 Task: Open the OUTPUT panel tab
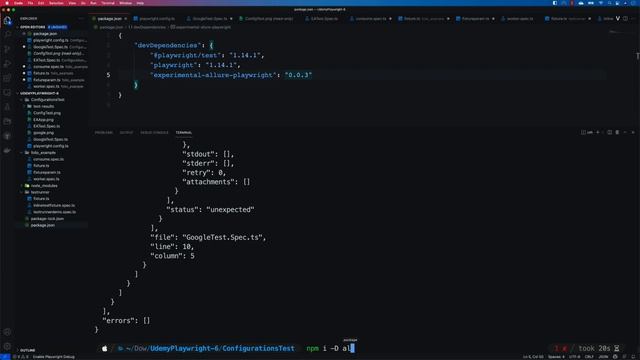click(126, 132)
